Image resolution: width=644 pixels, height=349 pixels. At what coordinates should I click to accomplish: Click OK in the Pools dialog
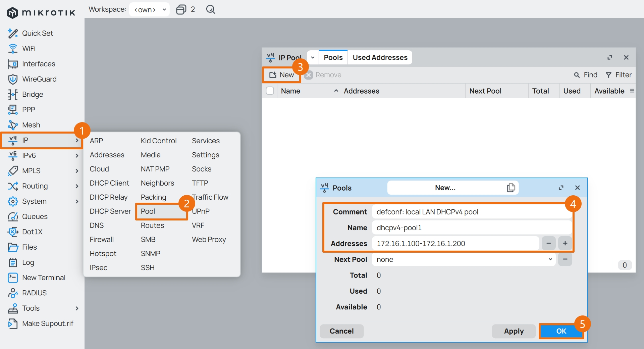(x=561, y=331)
